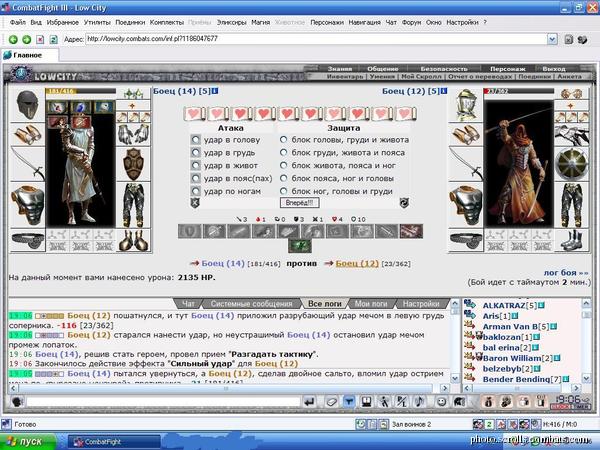
Task: Click 'H:416 / M:0' status bar text
Action: coord(560,424)
